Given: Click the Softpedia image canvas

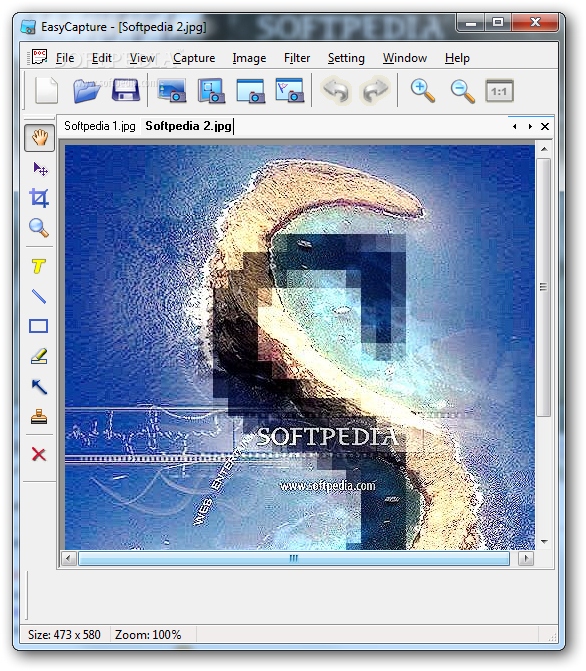Looking at the screenshot, I should 300,347.
